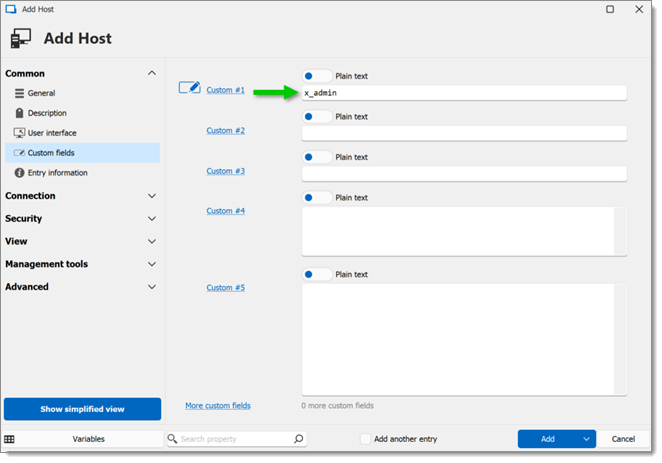Click the Description lock icon
This screenshot has height=463, width=662.
coord(19,113)
